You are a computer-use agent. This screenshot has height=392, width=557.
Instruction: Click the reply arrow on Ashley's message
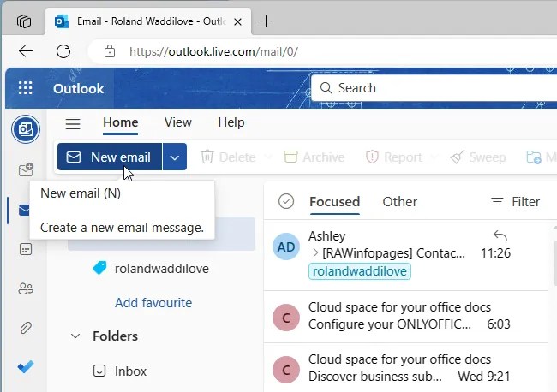500,235
